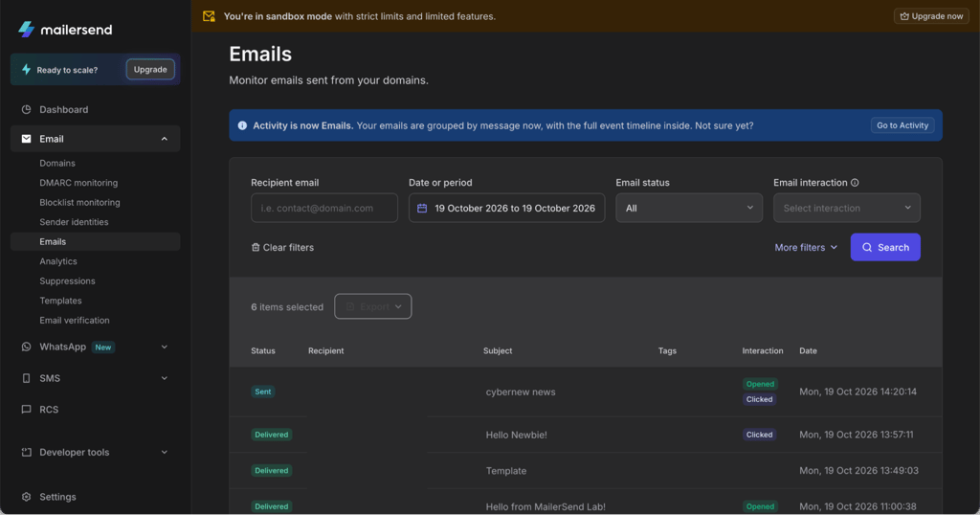Open the Export dropdown
The width and height of the screenshot is (980, 515).
pyautogui.click(x=373, y=306)
